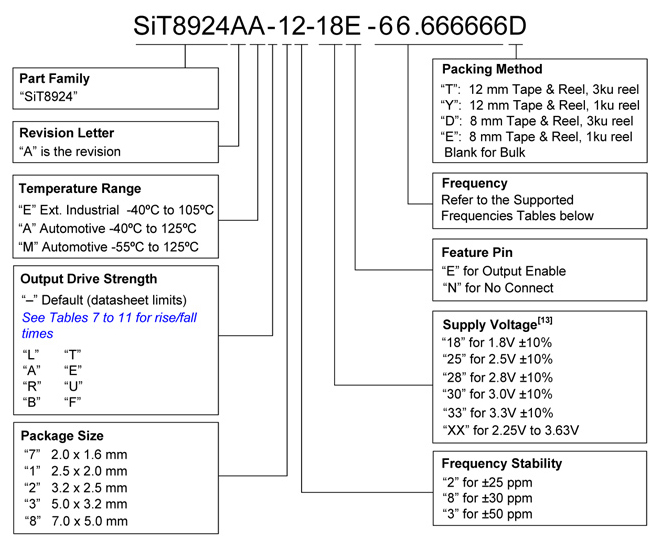Select the "Frequency" heading
Image resolution: width=660 pixels, height=547 pixels.
coord(475,183)
